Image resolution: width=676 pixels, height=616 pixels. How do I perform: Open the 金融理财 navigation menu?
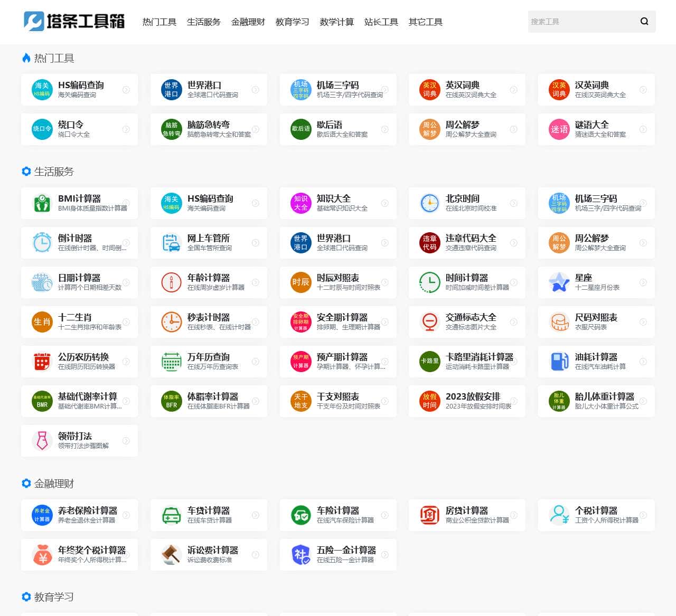tap(248, 22)
